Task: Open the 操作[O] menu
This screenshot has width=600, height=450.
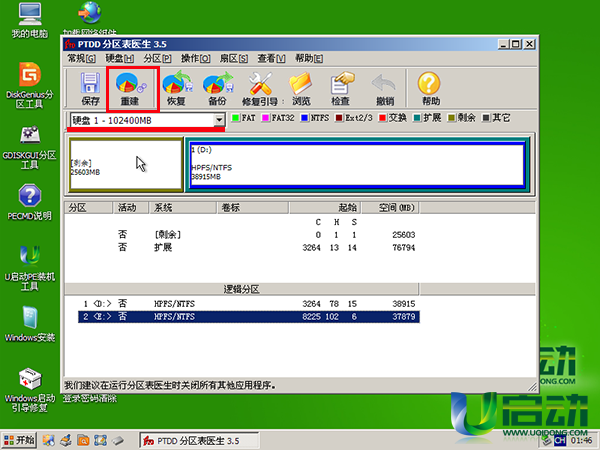Action: (x=196, y=59)
